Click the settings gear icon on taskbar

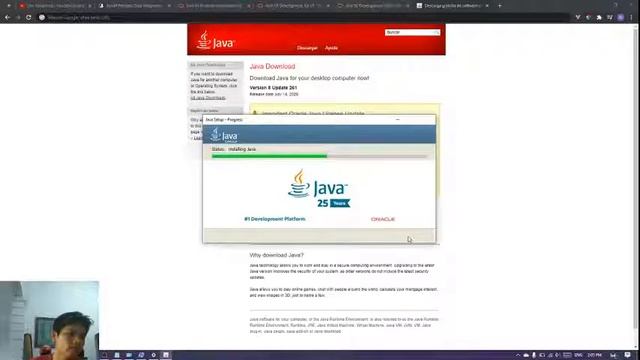[153, 355]
